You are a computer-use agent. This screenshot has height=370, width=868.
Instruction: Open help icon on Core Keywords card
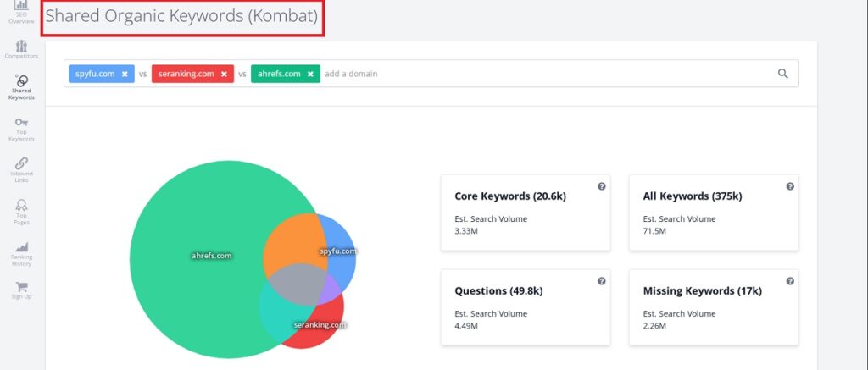click(602, 186)
